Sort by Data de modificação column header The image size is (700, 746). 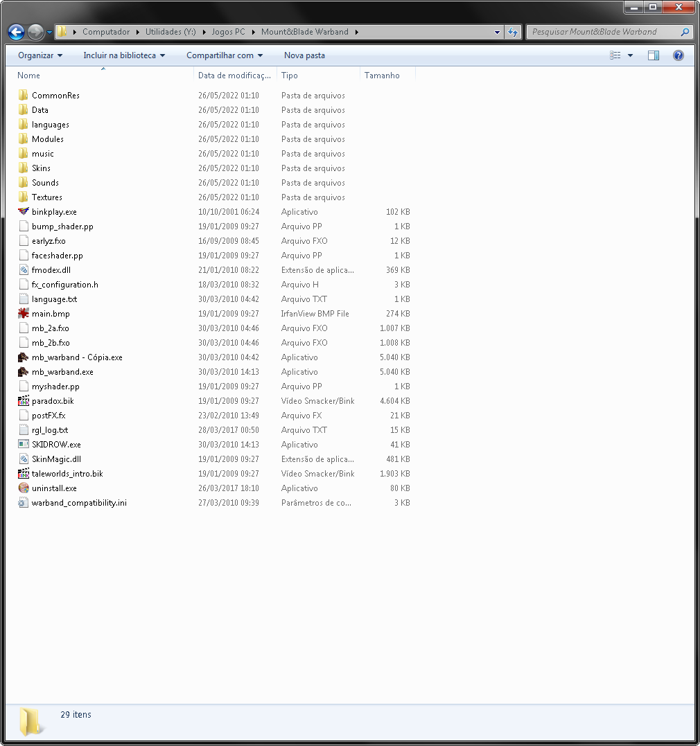point(234,76)
